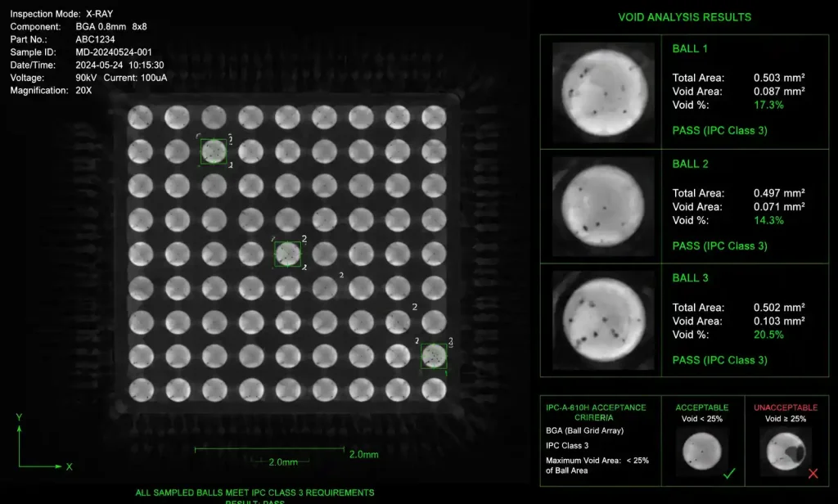View the acceptable void sample image
Viewport: 838px width, 504px height.
coord(701,452)
